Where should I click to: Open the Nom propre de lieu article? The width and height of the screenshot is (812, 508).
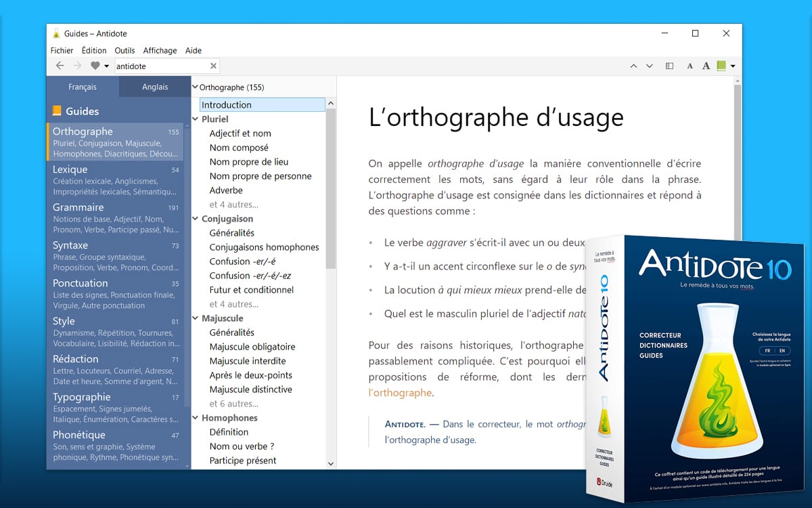pos(249,162)
